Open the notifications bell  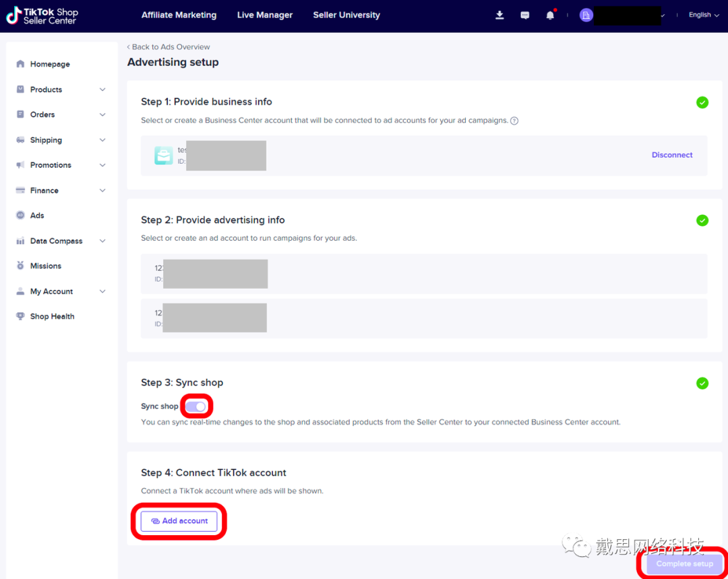550,15
